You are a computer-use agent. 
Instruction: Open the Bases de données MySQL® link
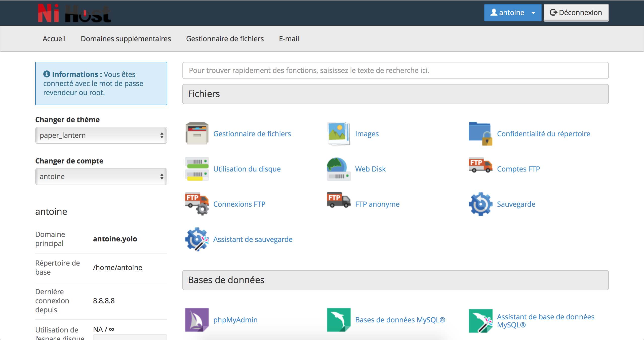point(400,320)
